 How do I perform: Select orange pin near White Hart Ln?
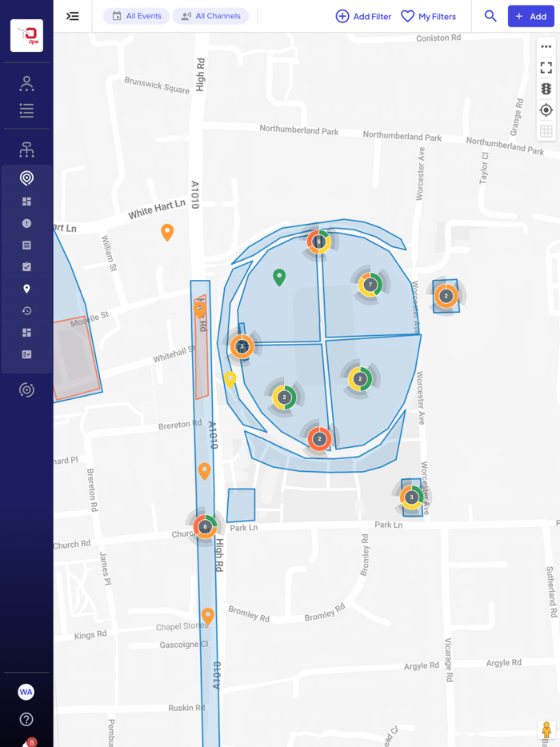(167, 233)
